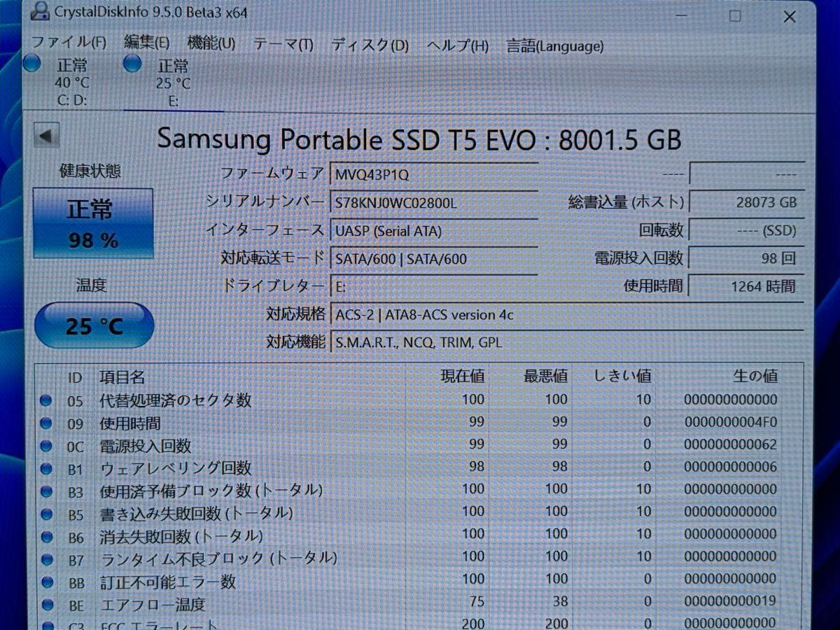Open the ファイル(F) menu

[69, 43]
